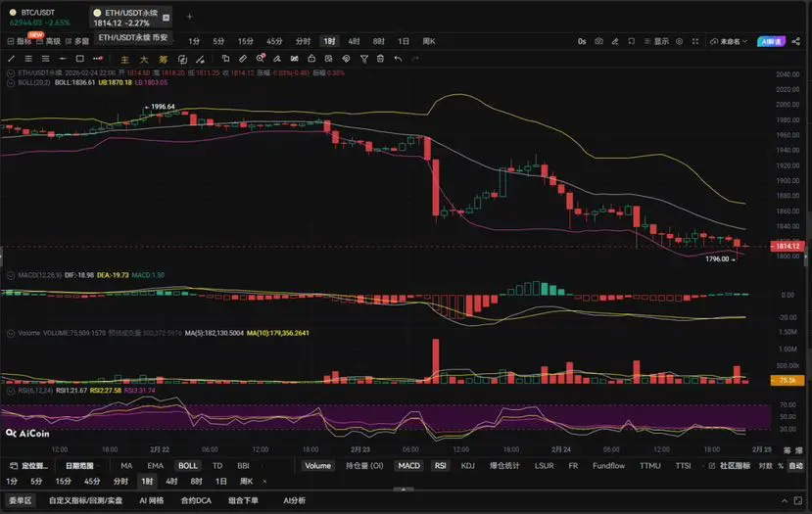Open the 高级 advanced menu
Image resolution: width=812 pixels, height=514 pixels.
(x=48, y=41)
